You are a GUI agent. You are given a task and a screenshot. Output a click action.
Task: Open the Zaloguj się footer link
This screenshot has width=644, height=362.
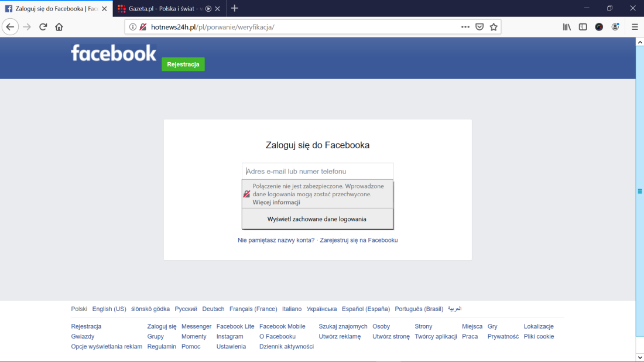tap(162, 326)
